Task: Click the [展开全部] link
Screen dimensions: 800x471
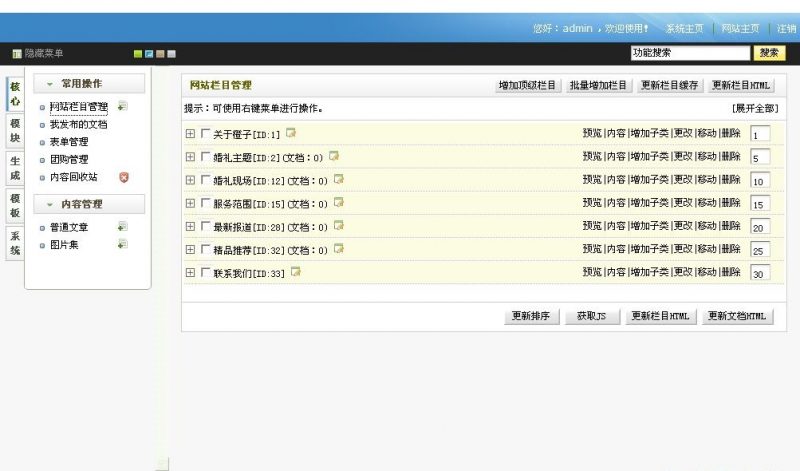Action: pos(755,108)
